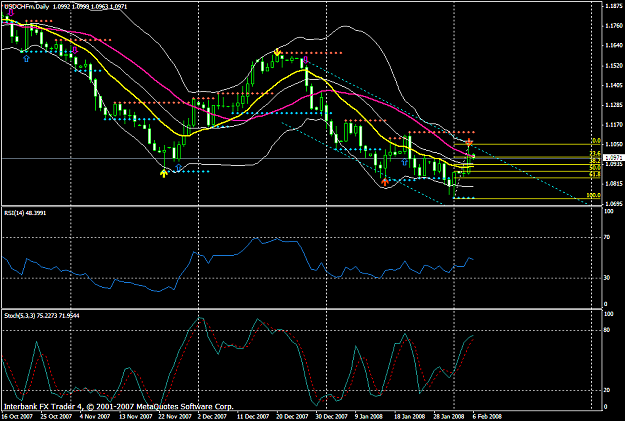The width and height of the screenshot is (625, 421).
Task: Select the yellow up arrow at November low
Action: (164, 173)
